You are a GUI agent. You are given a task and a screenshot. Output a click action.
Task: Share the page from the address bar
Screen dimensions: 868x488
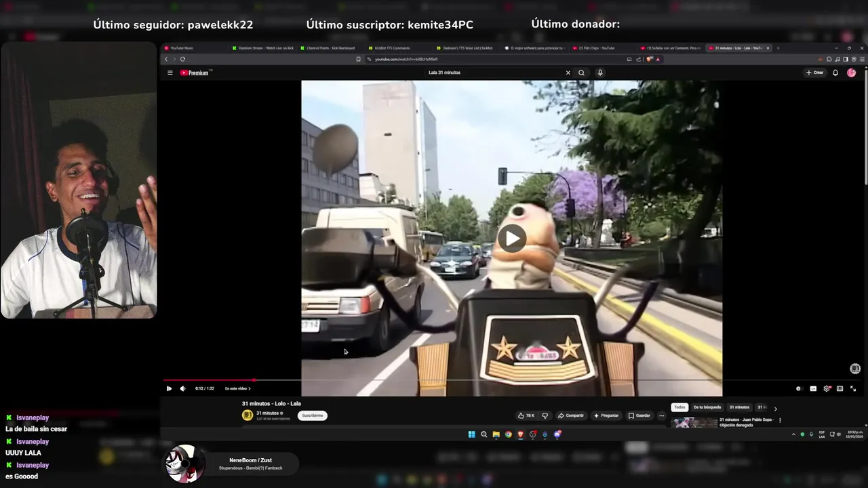pyautogui.click(x=639, y=59)
